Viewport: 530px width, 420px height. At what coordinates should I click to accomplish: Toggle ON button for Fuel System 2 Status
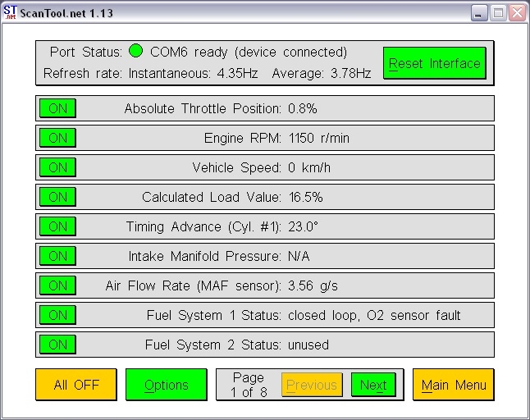click(57, 345)
